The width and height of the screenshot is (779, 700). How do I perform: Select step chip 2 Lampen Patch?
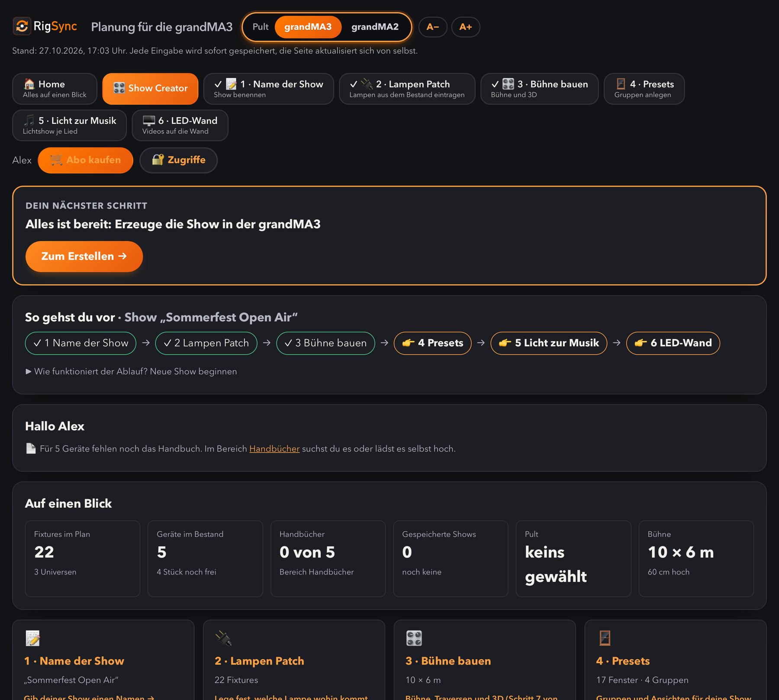pyautogui.click(x=206, y=343)
